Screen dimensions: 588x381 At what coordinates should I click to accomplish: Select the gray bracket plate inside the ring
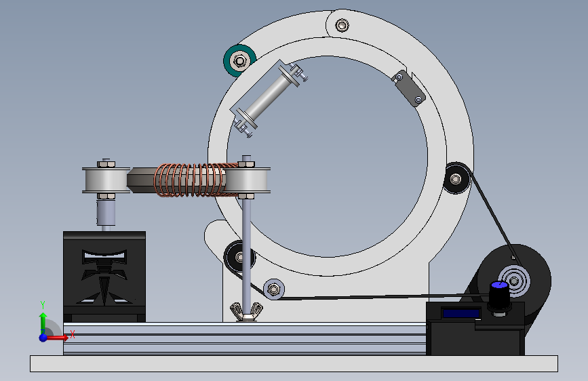click(x=408, y=89)
